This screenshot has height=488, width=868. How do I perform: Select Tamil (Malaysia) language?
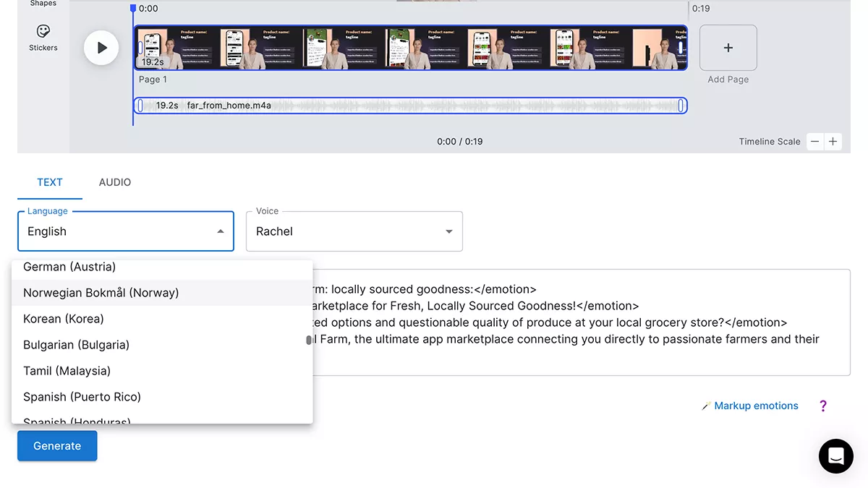pyautogui.click(x=67, y=371)
